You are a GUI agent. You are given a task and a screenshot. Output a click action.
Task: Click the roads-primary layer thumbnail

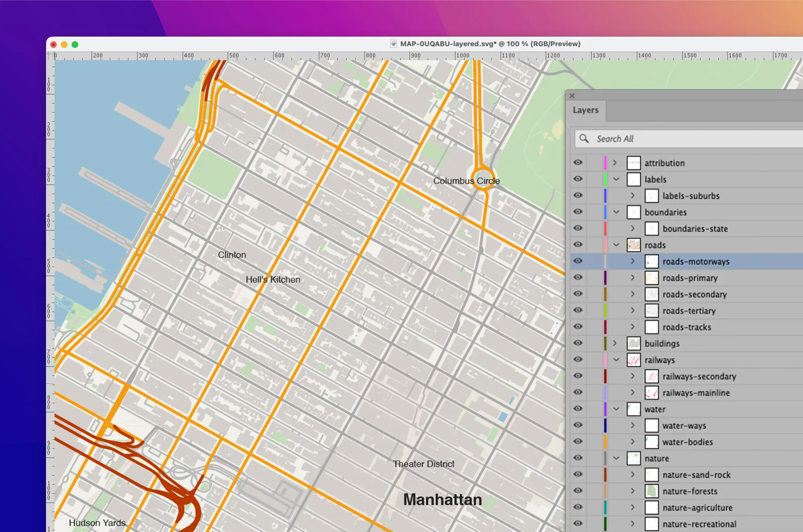click(651, 278)
